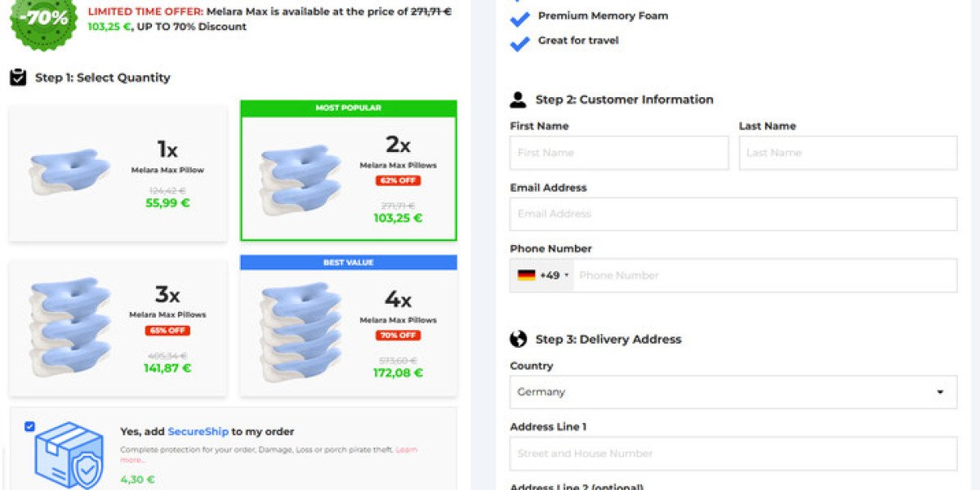Viewport: 980px width, 490px height.
Task: Click the Step 1 clipboard icon
Action: 18,78
